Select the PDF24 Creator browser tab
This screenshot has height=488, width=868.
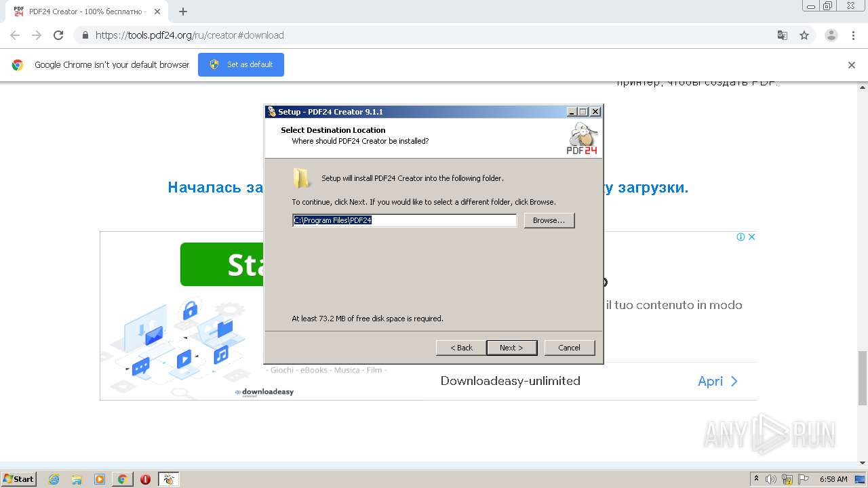87,12
